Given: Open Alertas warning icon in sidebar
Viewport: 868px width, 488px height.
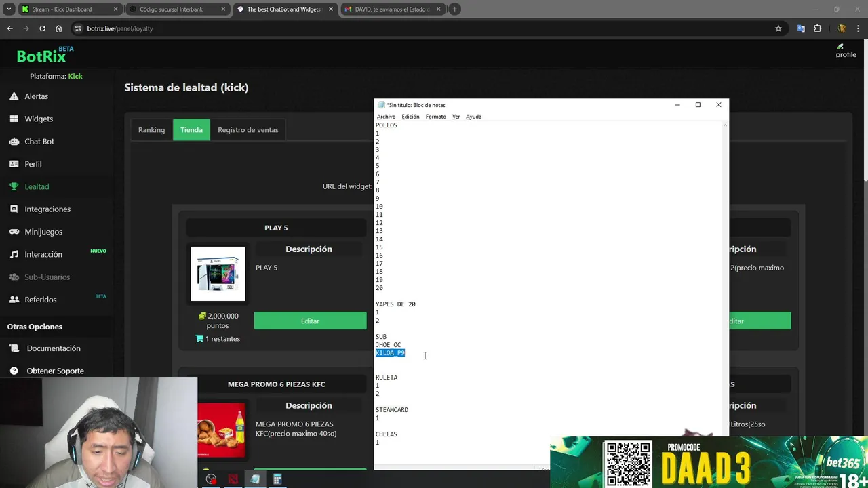Looking at the screenshot, I should click(x=14, y=96).
